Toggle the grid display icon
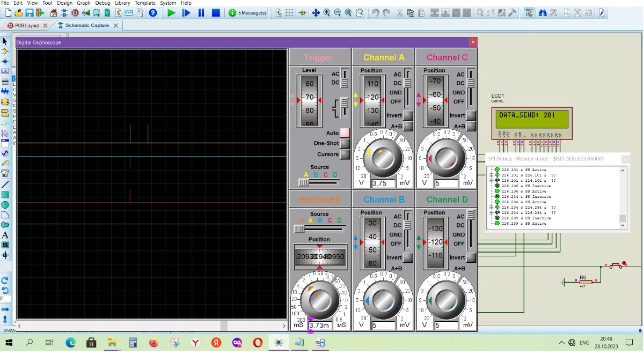 289,13
